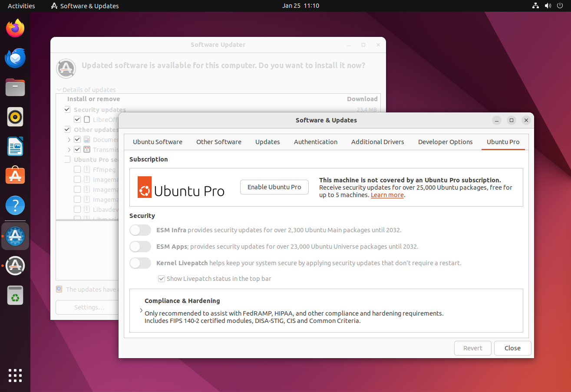Go to the Additional Drivers tab

(378, 142)
